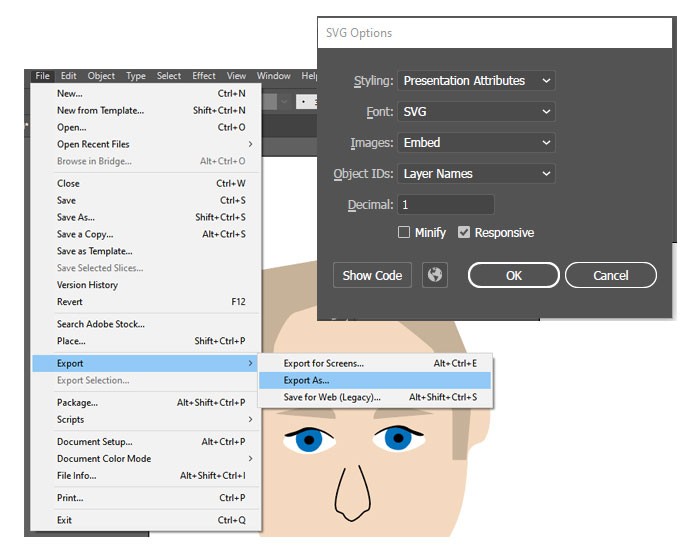Confirm SVG options with OK

click(x=514, y=275)
